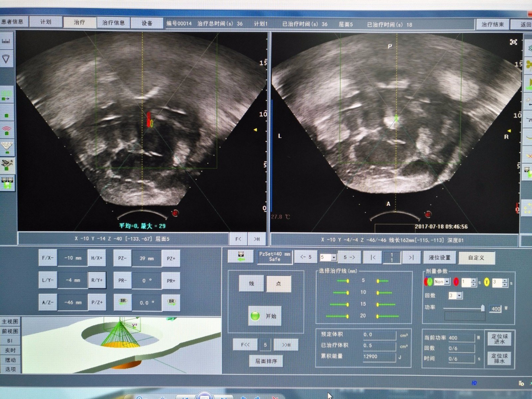
Task: Toggle the right 20 mm treatment line
Action: point(388,316)
